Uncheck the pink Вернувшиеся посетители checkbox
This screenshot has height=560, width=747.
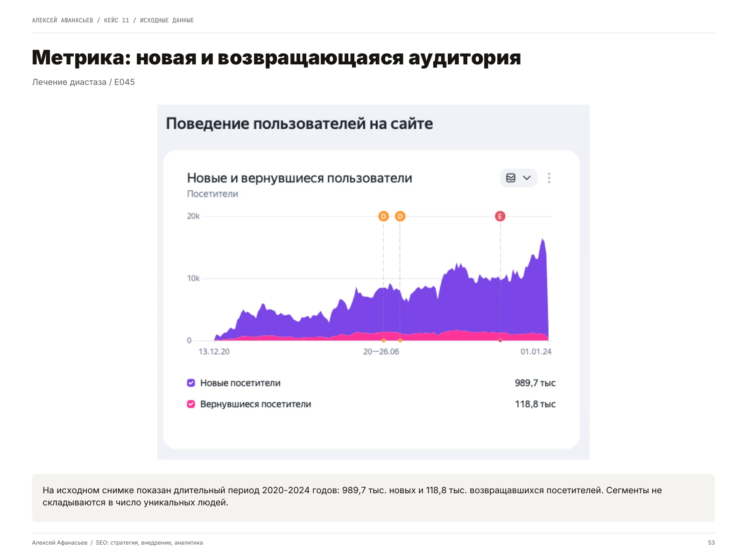click(x=191, y=404)
